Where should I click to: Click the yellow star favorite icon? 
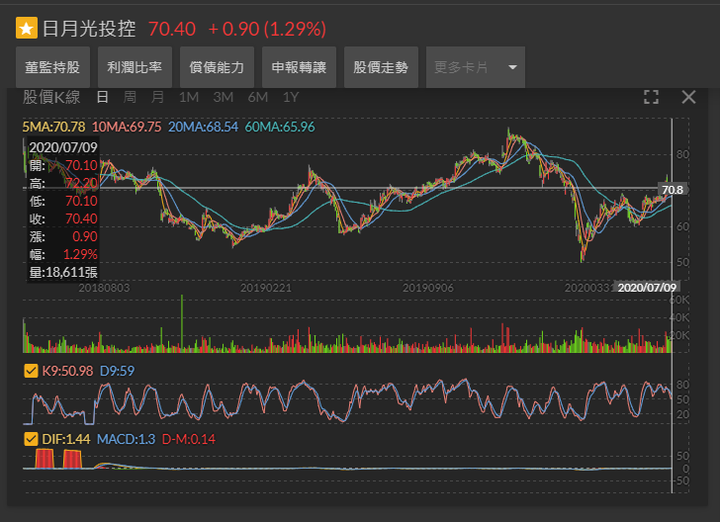pos(27,28)
